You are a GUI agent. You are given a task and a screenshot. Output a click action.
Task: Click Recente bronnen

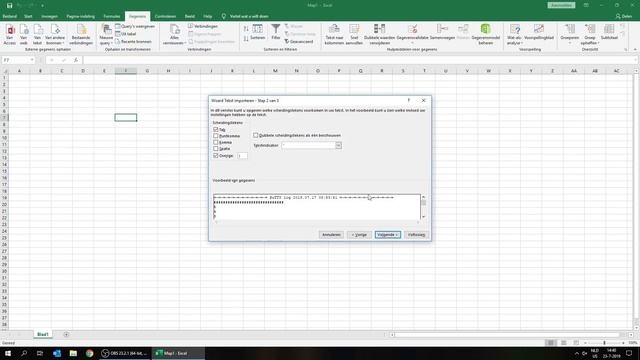(x=133, y=42)
